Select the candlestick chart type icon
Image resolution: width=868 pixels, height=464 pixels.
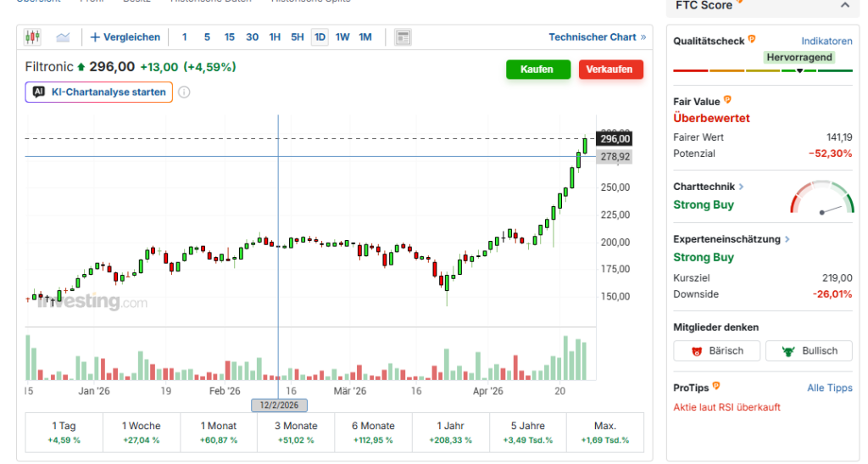coord(33,37)
